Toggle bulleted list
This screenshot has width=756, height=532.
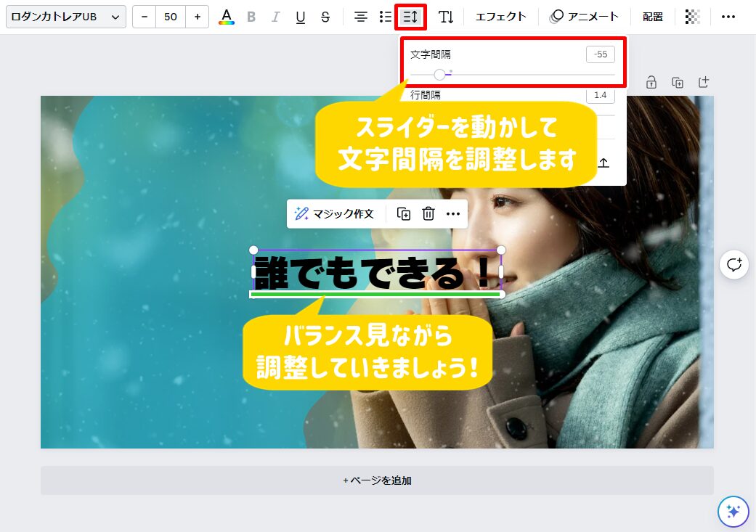pos(385,17)
